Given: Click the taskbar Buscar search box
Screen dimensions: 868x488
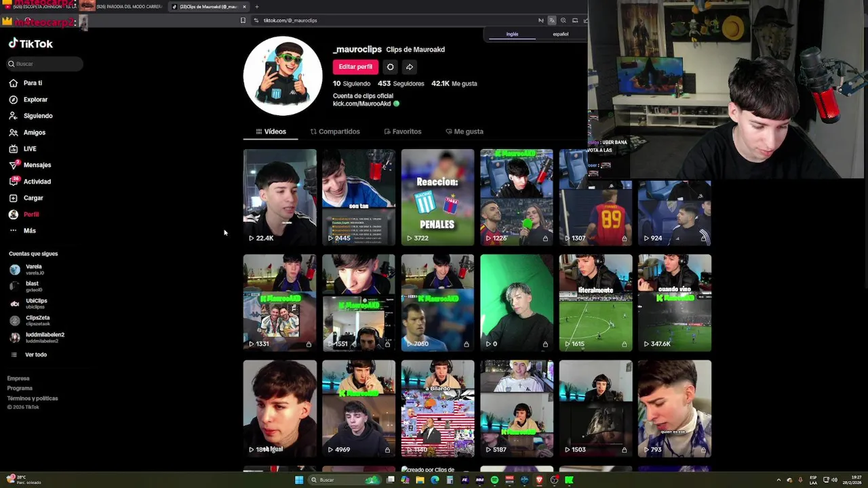Looking at the screenshot, I should click(x=345, y=480).
